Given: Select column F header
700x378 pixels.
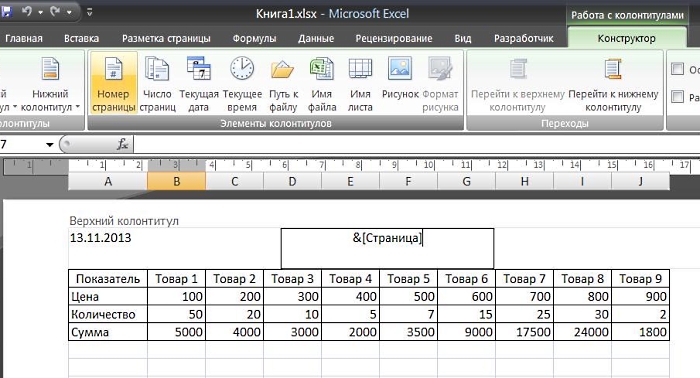Looking at the screenshot, I should pyautogui.click(x=408, y=182).
